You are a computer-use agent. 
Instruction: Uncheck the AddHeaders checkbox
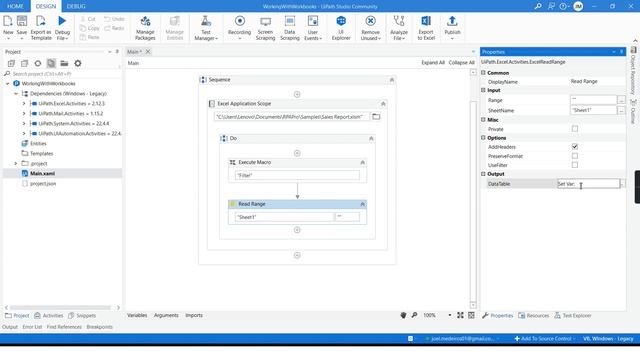coord(575,147)
